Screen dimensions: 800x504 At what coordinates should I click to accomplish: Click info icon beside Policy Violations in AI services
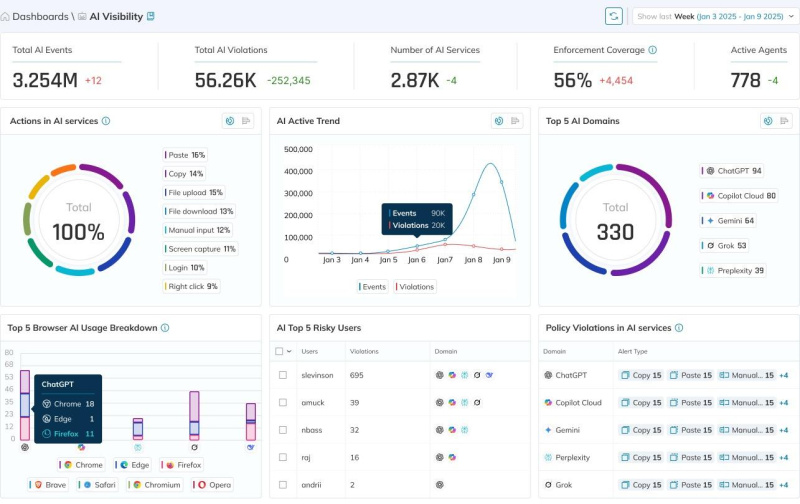click(679, 327)
